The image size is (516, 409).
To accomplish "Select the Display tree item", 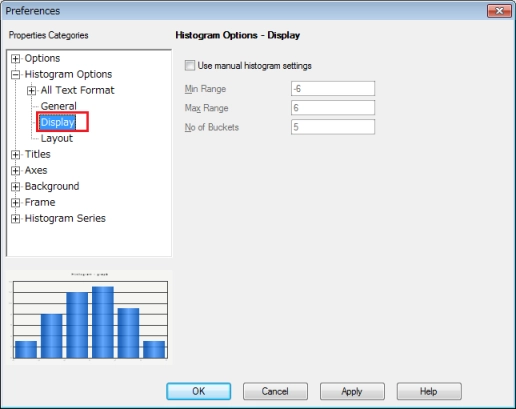I will [58, 122].
